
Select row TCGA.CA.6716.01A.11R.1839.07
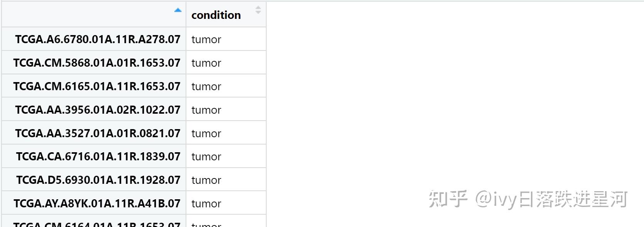(x=98, y=156)
